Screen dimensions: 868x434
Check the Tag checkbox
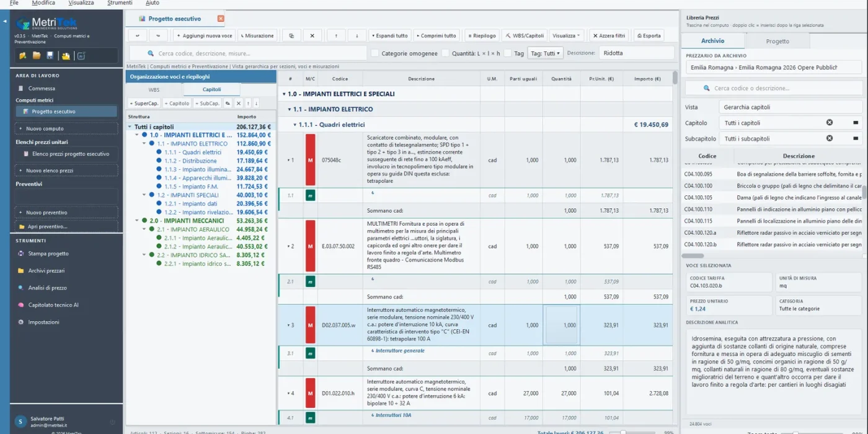(507, 53)
